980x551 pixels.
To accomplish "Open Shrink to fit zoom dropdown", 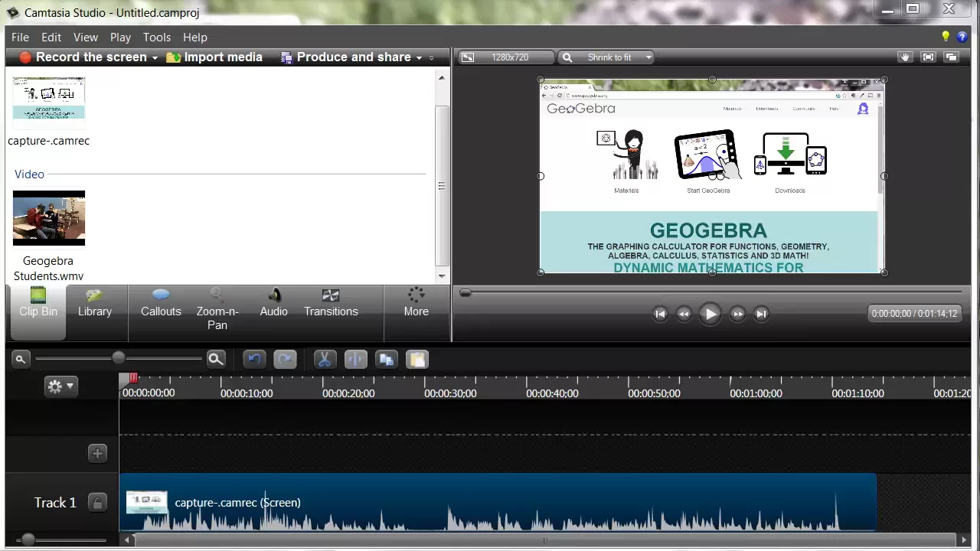I will [x=607, y=57].
